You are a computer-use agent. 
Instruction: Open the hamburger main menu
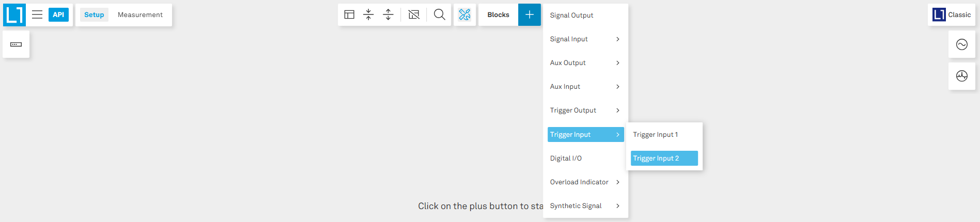[x=37, y=14]
